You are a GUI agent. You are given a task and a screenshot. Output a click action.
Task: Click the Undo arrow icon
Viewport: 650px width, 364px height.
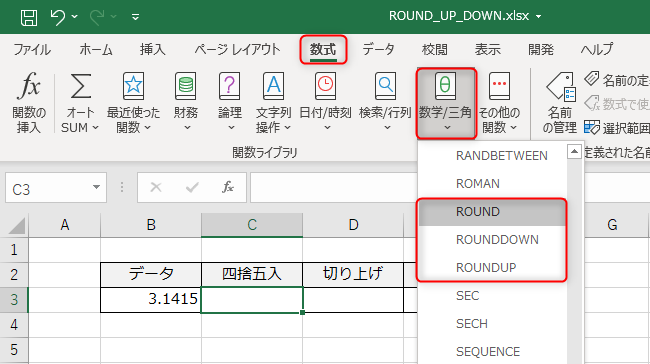[x=58, y=17]
